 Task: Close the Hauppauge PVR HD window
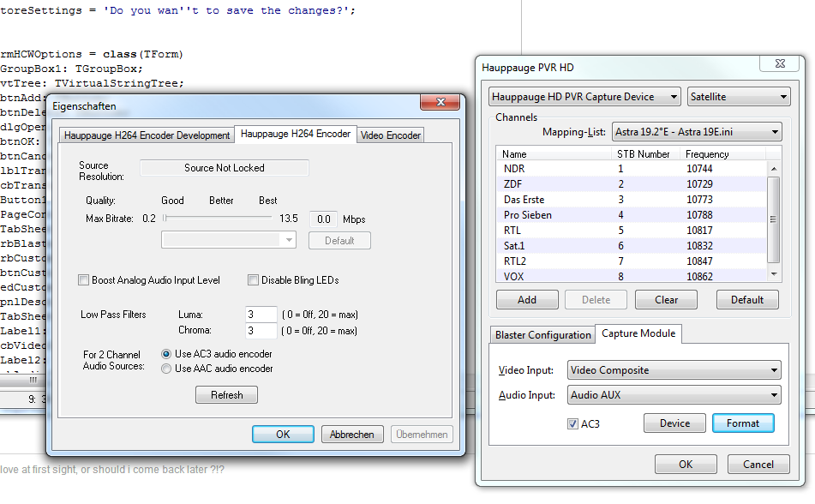780,63
